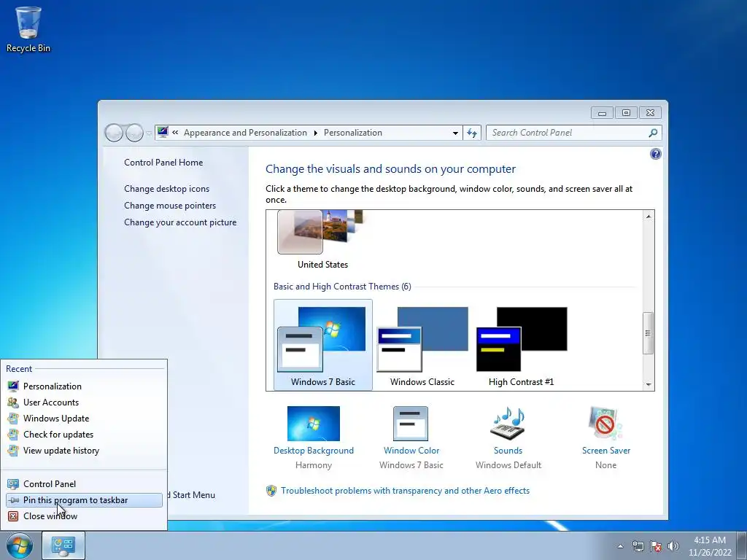Open View update history entry

click(84, 451)
